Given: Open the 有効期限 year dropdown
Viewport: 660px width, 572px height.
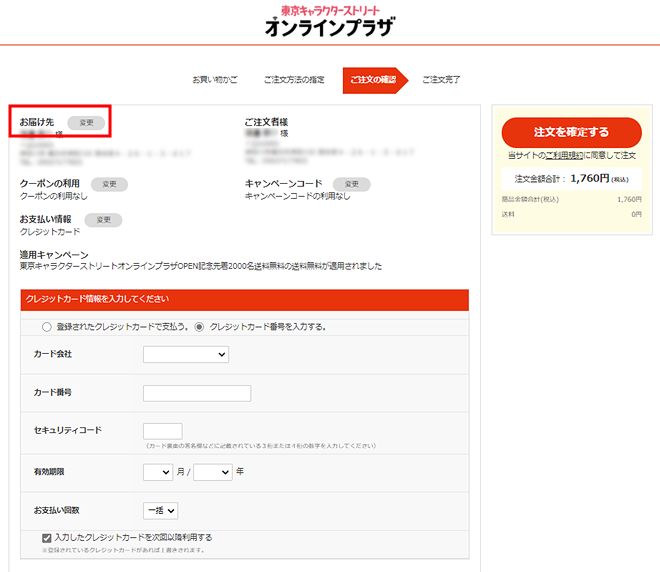Looking at the screenshot, I should point(213,472).
